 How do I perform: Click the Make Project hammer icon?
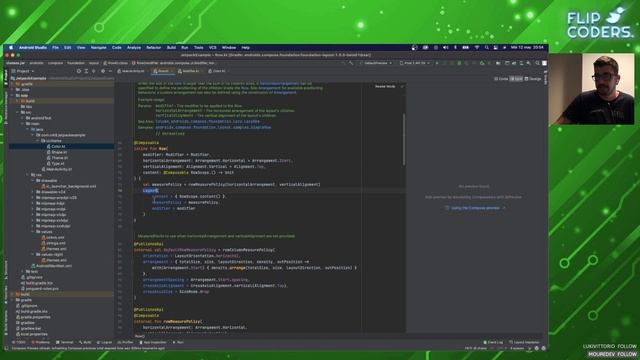(x=351, y=63)
